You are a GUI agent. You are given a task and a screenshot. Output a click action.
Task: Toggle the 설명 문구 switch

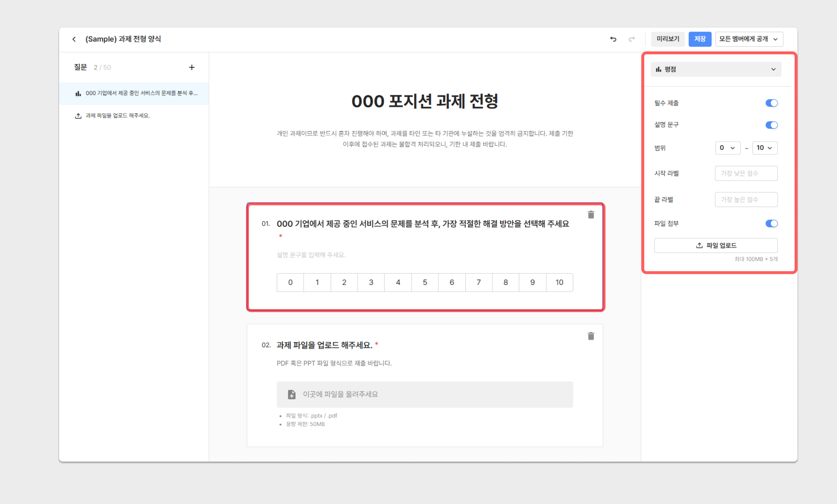tap(771, 125)
